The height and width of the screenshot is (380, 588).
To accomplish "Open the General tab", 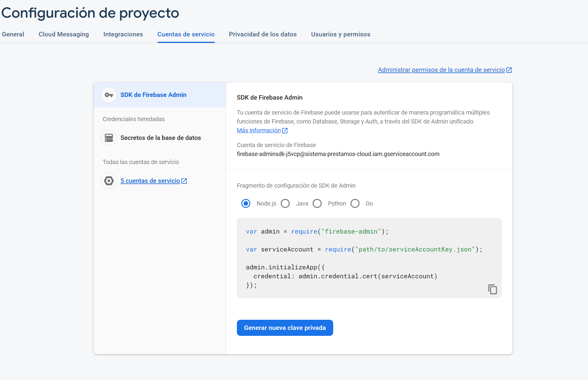I will (13, 34).
